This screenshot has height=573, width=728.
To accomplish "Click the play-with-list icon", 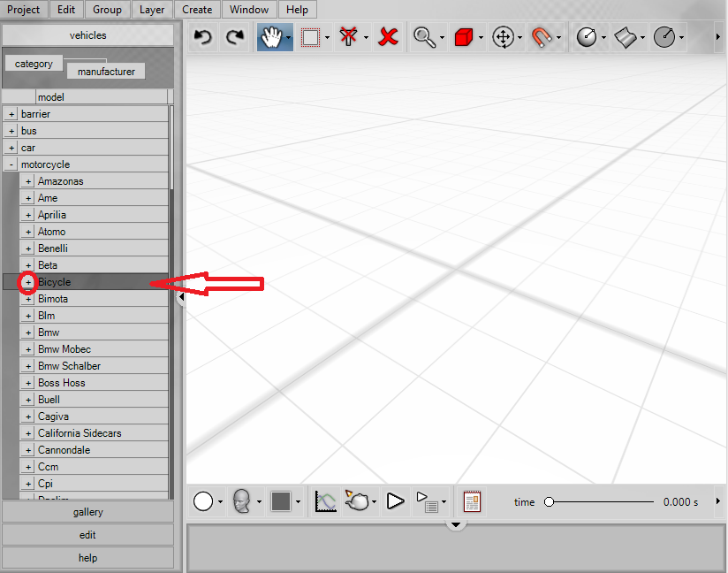I will (427, 501).
